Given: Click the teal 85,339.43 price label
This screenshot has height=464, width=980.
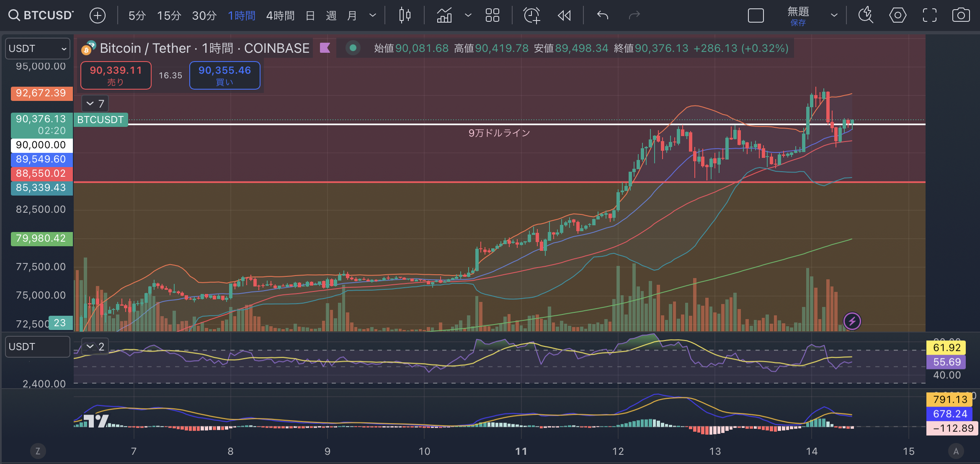Looking at the screenshot, I should tap(41, 188).
